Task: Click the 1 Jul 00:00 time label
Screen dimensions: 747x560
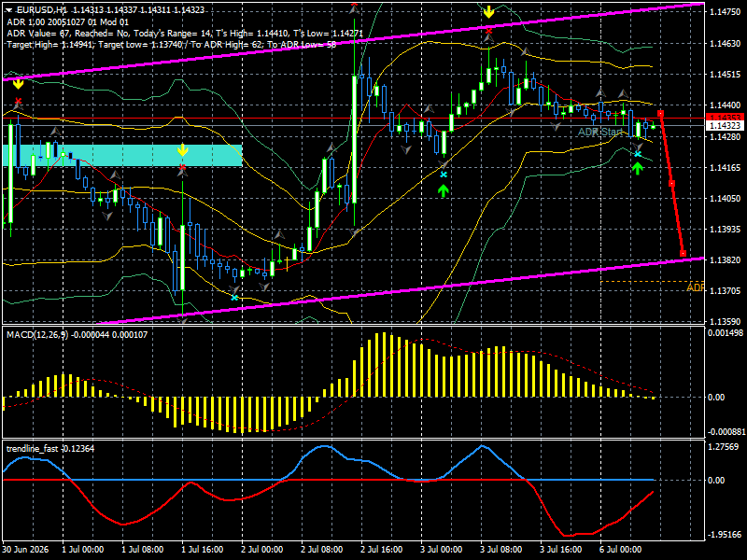Action: point(83,550)
